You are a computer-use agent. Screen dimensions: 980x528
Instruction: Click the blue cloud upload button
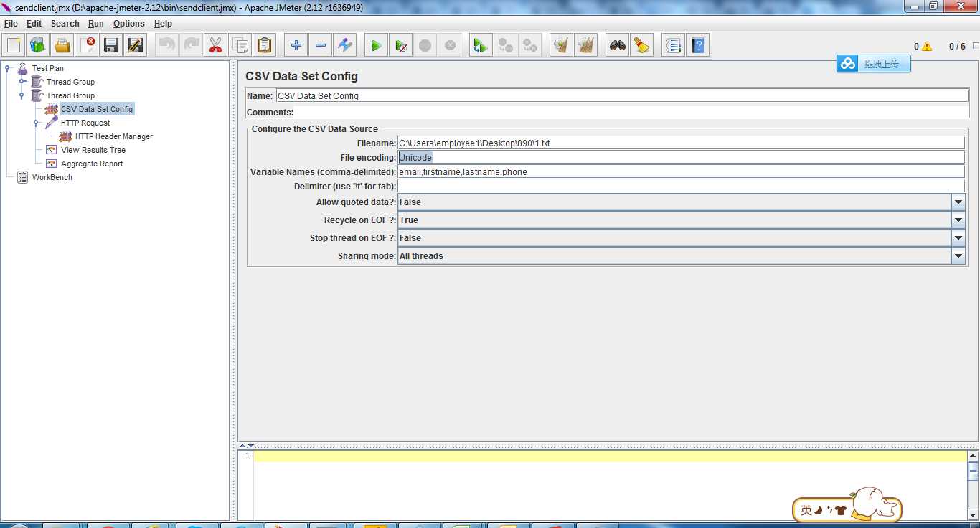point(873,64)
